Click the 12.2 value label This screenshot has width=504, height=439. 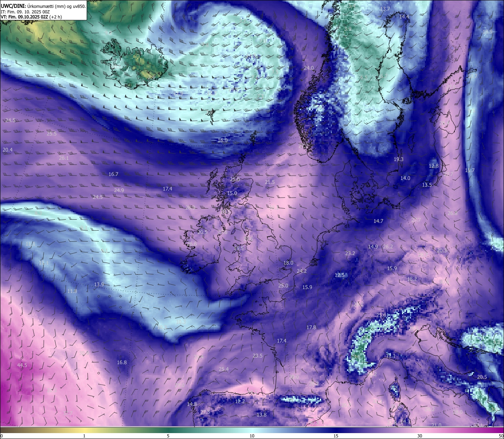tap(240, 401)
